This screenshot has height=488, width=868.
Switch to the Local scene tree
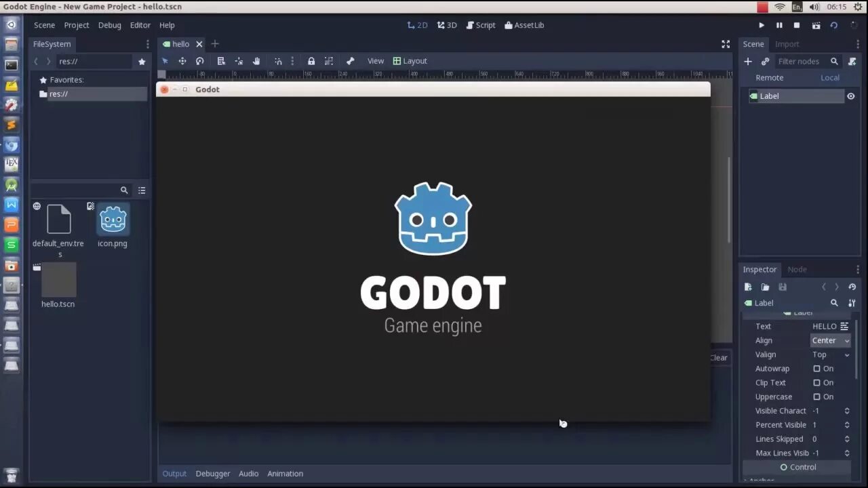pyautogui.click(x=830, y=77)
